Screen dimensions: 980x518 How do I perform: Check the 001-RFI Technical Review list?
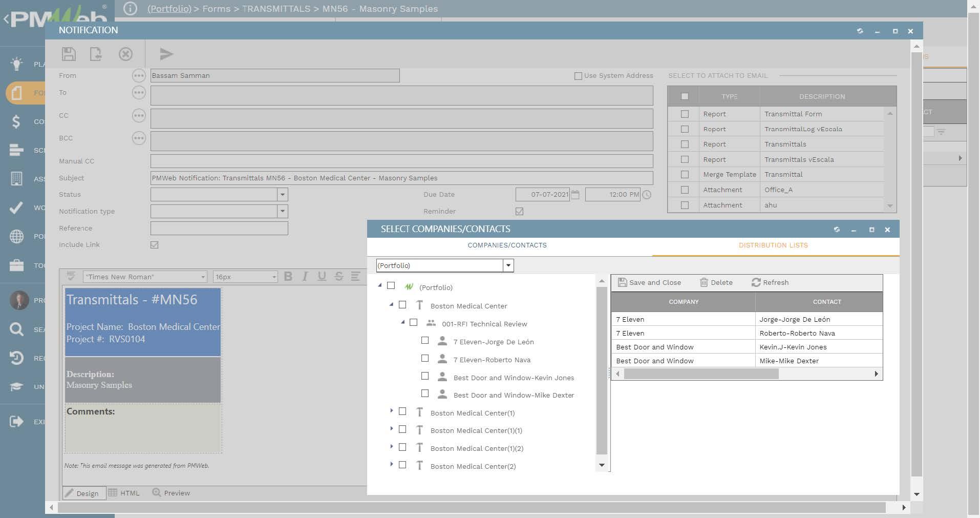413,322
